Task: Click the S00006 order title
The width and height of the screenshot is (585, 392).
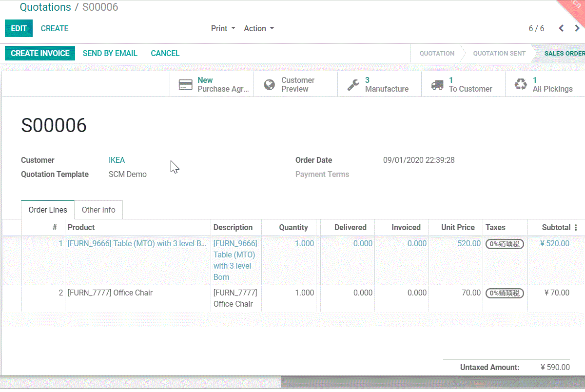Action: (54, 126)
